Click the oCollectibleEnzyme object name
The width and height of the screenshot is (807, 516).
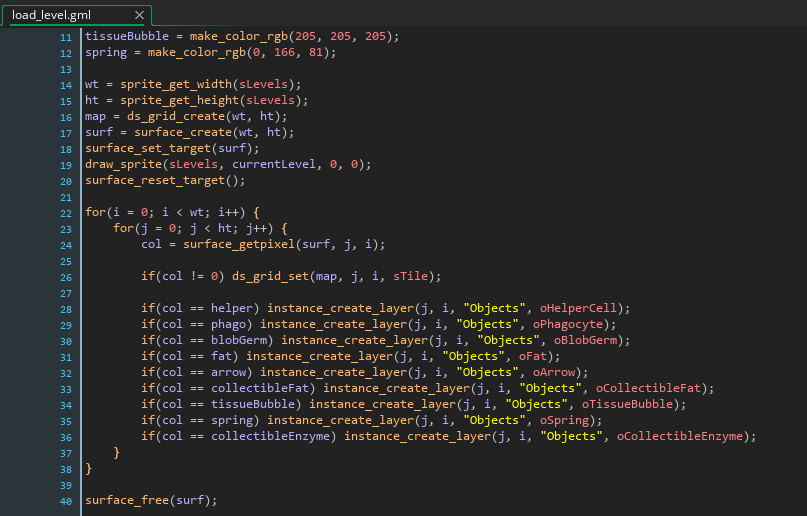click(679, 436)
